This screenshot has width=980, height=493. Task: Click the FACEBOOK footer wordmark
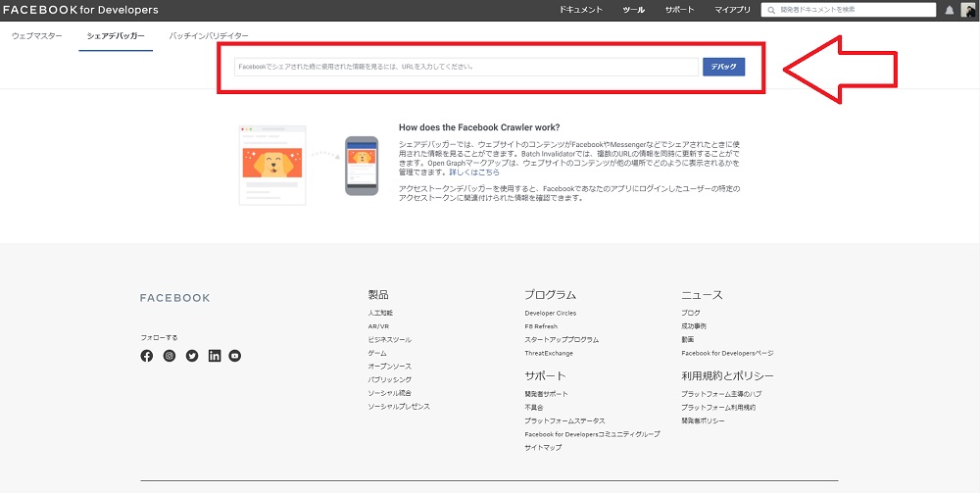(175, 298)
